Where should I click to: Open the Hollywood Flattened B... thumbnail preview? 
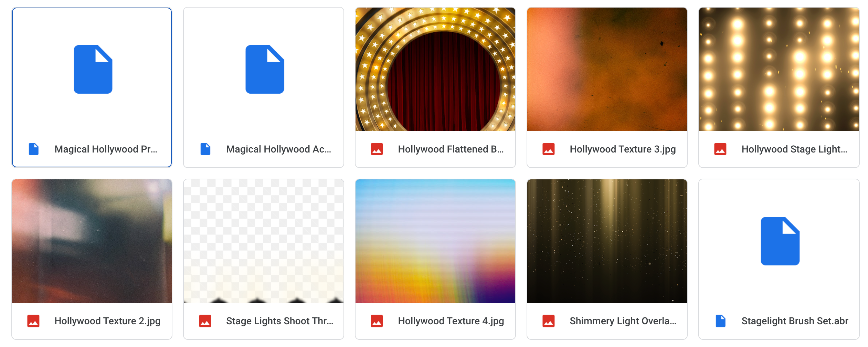435,69
